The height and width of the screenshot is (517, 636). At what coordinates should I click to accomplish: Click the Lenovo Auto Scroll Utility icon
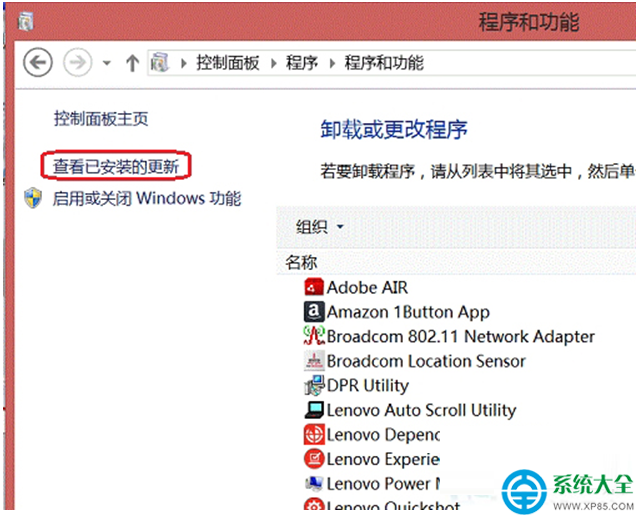314,410
